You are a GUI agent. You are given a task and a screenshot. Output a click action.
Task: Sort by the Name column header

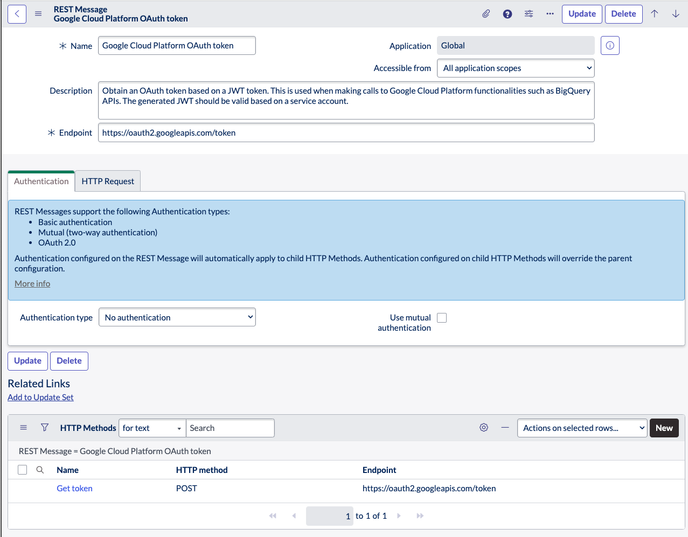pos(68,470)
